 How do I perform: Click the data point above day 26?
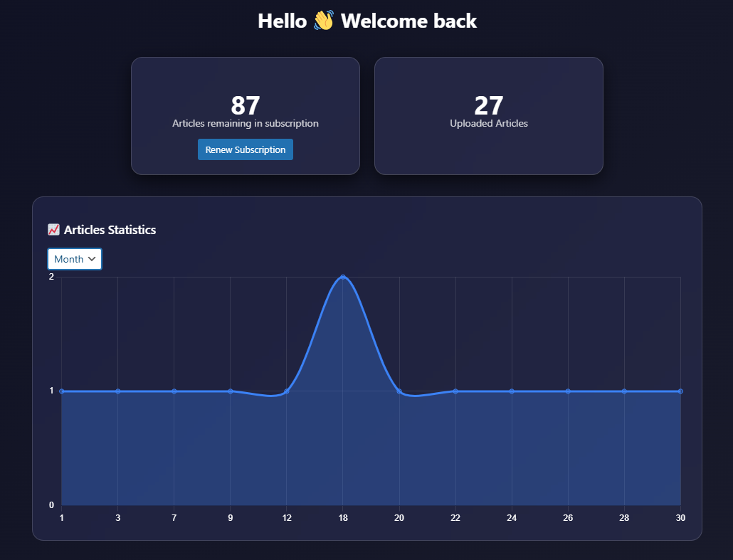point(568,391)
